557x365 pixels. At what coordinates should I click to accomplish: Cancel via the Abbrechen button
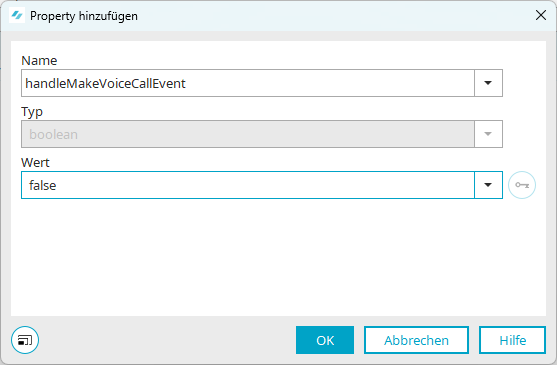[x=416, y=340]
